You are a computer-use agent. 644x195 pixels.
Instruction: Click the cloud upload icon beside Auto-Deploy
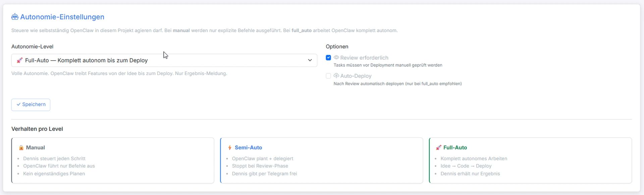(336, 76)
